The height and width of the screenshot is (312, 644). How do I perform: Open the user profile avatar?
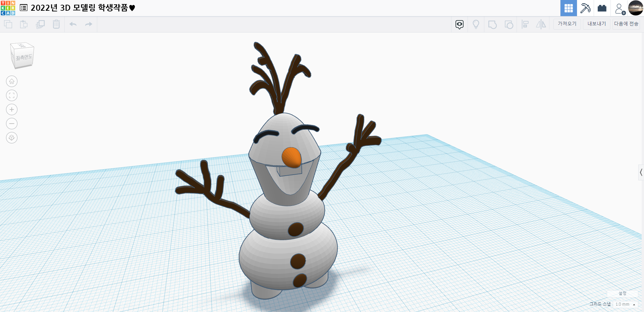coord(636,8)
